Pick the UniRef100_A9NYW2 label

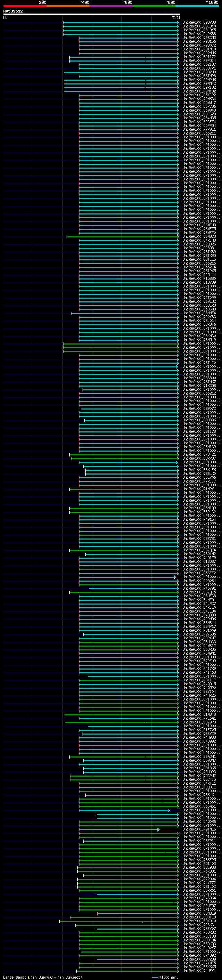[x=199, y=91]
